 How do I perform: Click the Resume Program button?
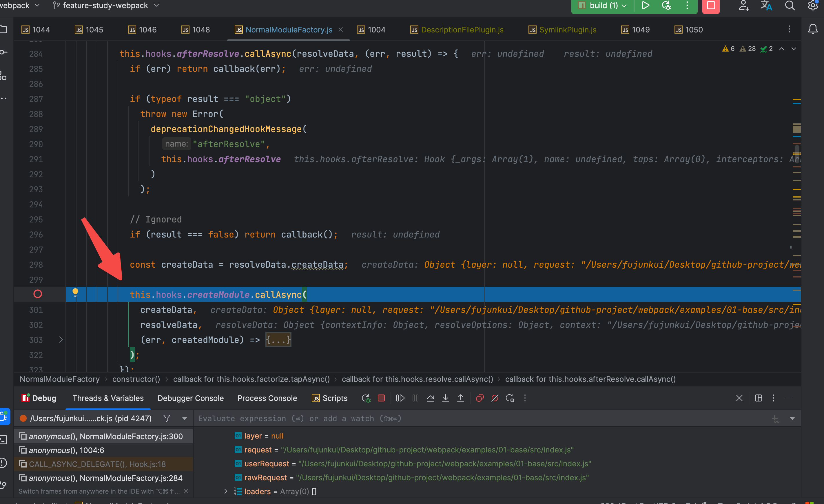click(x=400, y=398)
